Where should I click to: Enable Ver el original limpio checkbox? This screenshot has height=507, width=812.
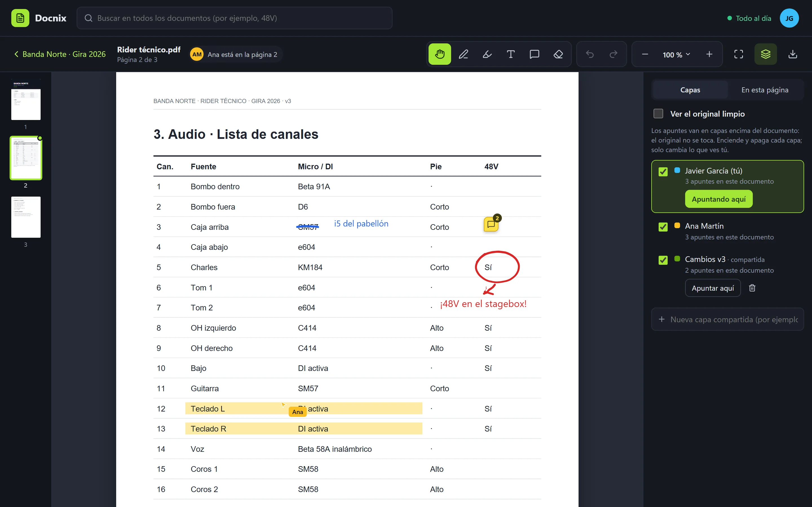[658, 114]
